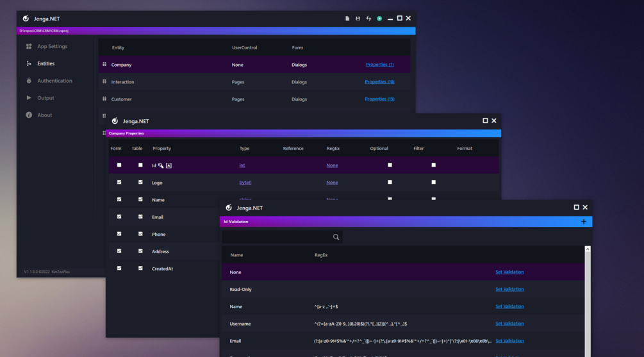This screenshot has width=644, height=357.
Task: Open Properties (10) link for Interaction
Action: click(x=379, y=82)
